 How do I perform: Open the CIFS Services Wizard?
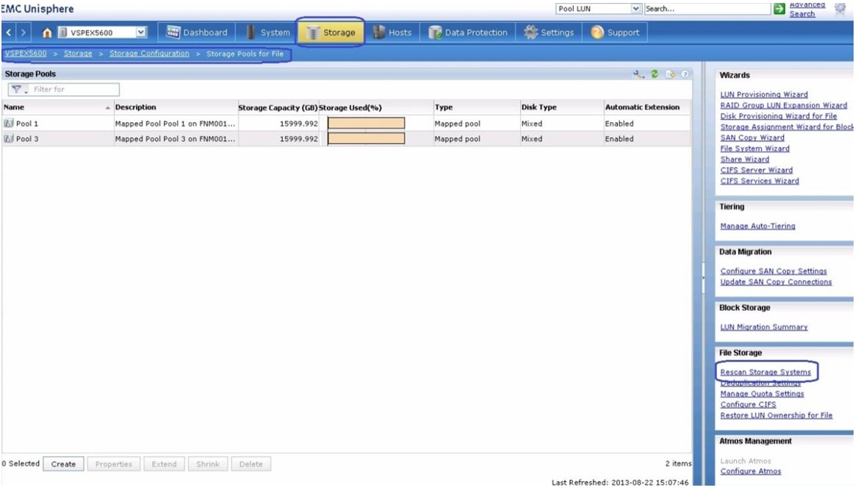coord(760,181)
